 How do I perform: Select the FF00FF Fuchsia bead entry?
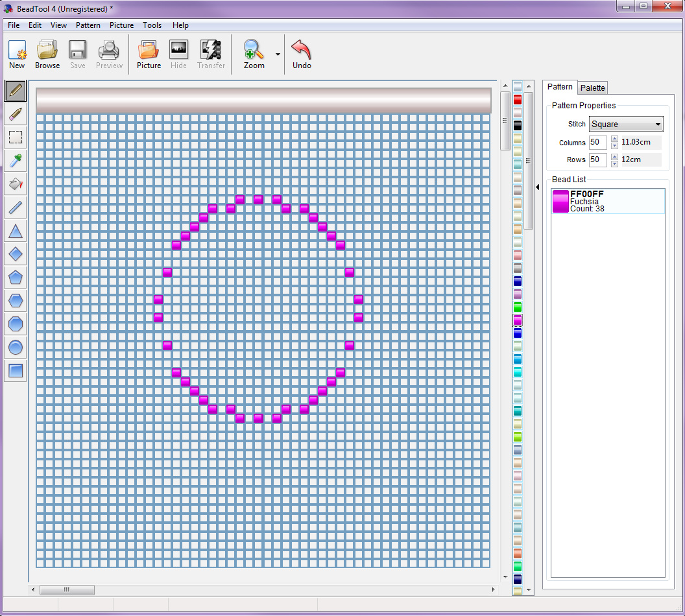(608, 201)
